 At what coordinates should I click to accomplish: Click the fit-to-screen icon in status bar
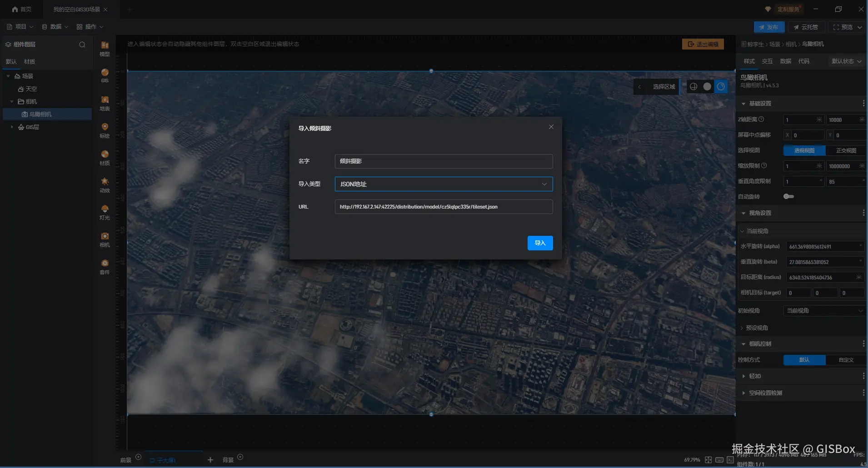pos(708,460)
